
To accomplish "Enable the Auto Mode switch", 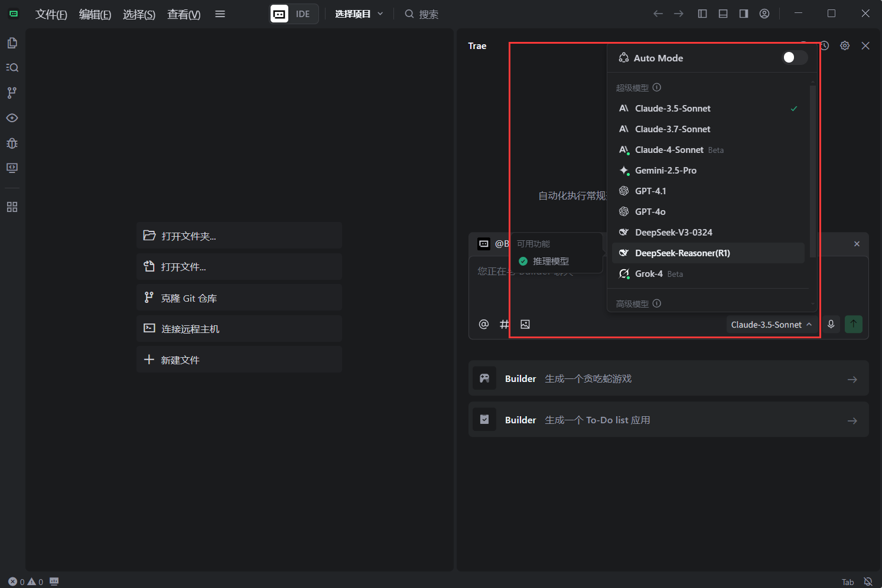I will point(794,58).
